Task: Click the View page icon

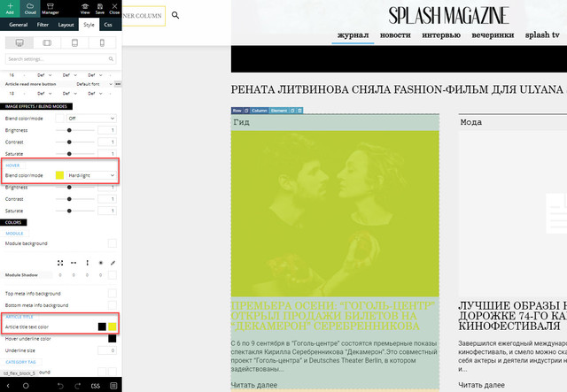Action: (85, 8)
